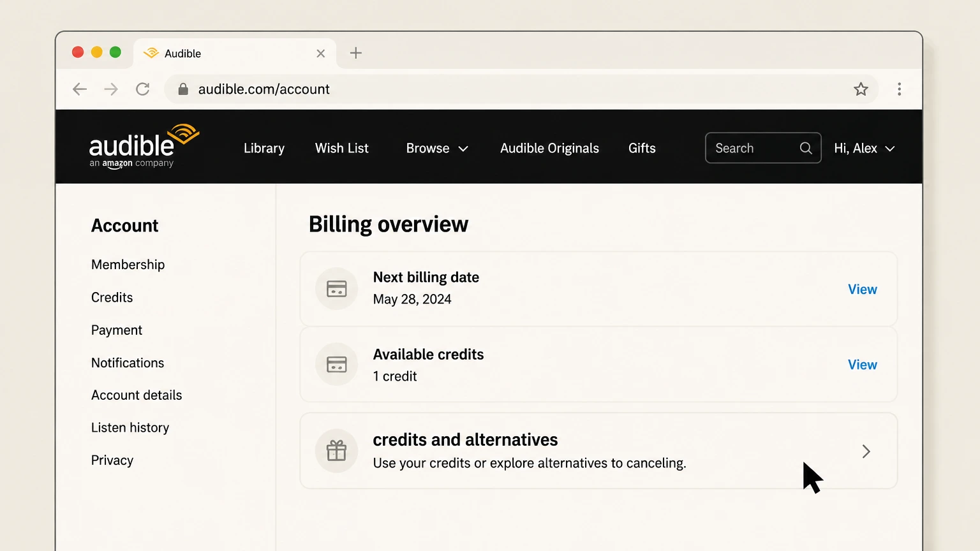Open the Hi, Alex account dropdown

[865, 148]
